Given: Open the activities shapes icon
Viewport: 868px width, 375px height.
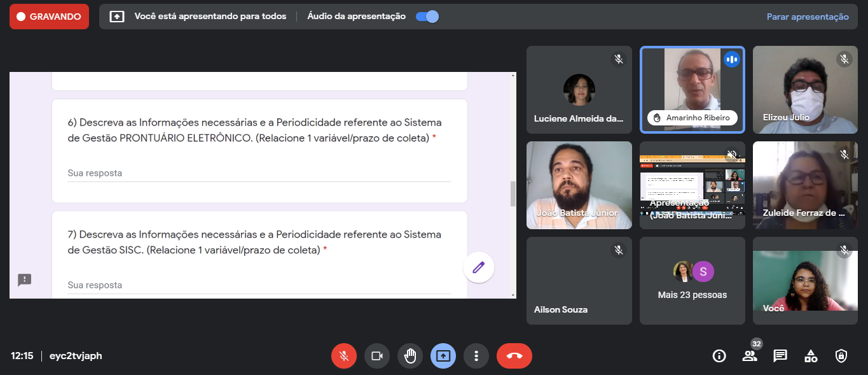Looking at the screenshot, I should (811, 356).
